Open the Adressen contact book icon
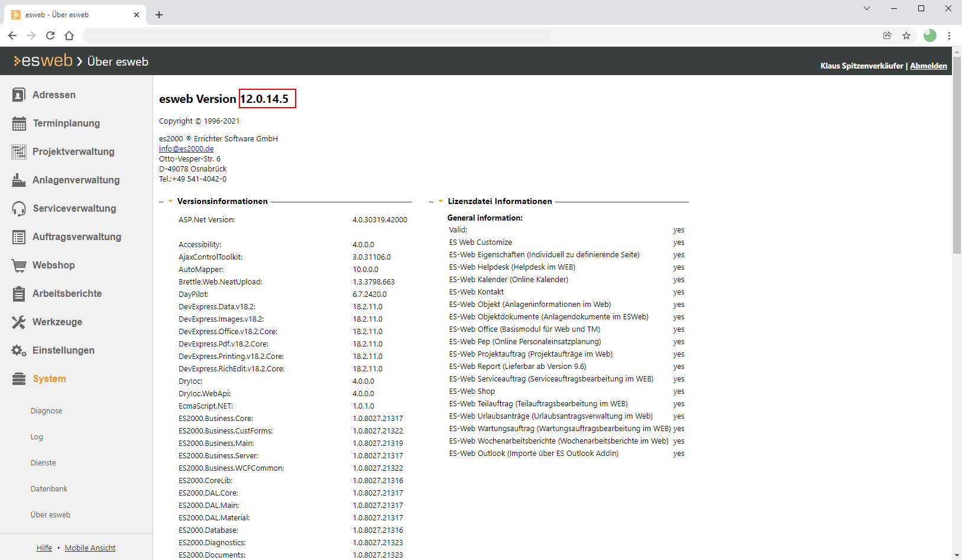Screen dimensions: 962x560 (19, 95)
